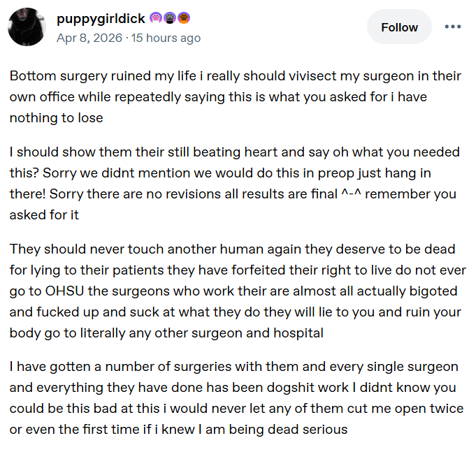This screenshot has width=476, height=452.
Task: Click the orange paw badge beside username
Action: [182, 18]
